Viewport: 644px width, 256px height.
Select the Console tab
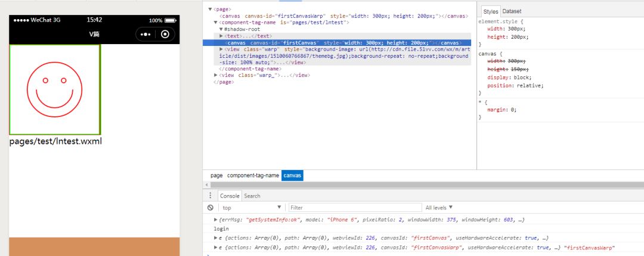[229, 196]
